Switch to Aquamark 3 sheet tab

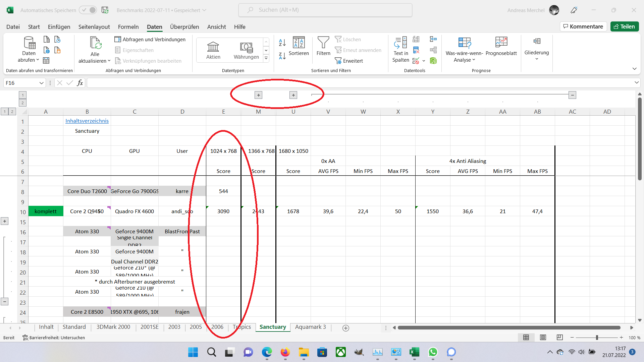point(310,327)
